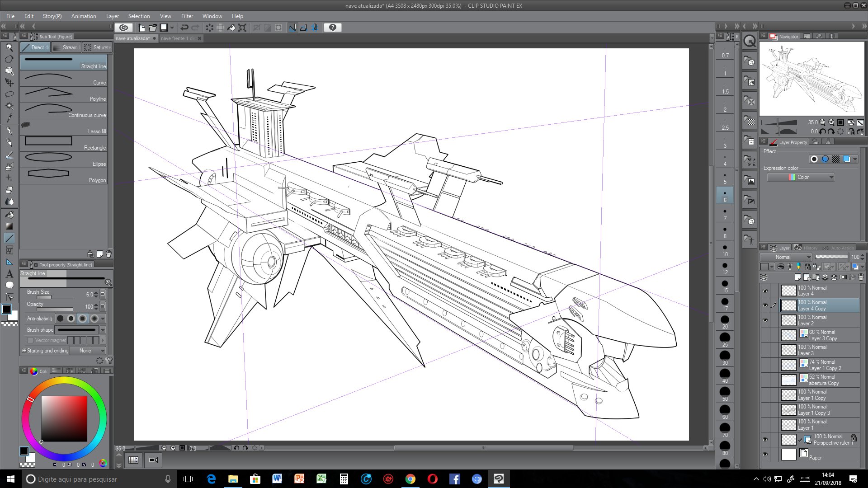
Task: Hide the Paper layer
Action: point(765,455)
